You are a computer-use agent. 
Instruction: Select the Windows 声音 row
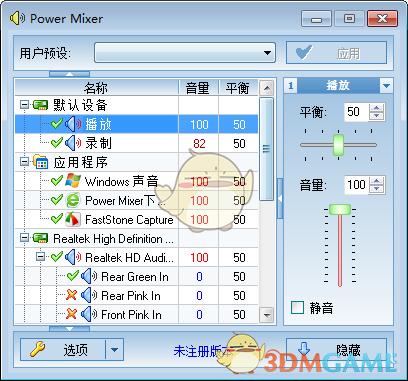tap(137, 181)
